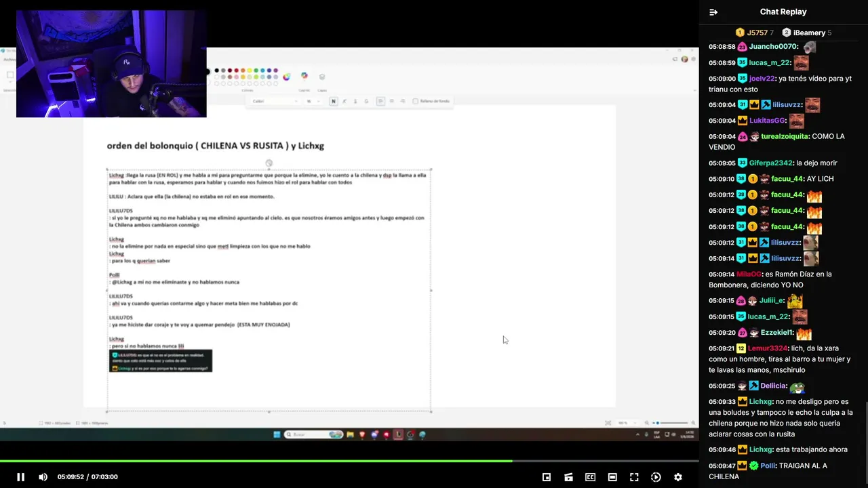
Task: Click the 05:09:46 chat timestamp
Action: click(722, 449)
